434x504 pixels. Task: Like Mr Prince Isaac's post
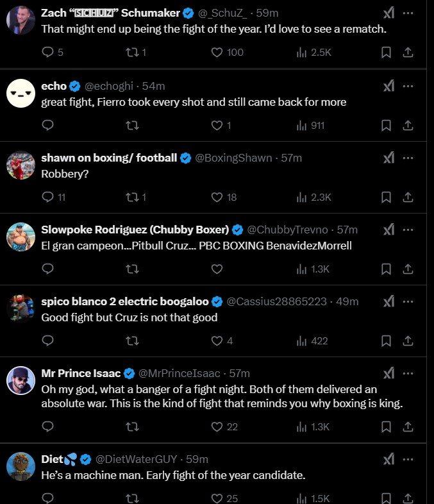(217, 426)
